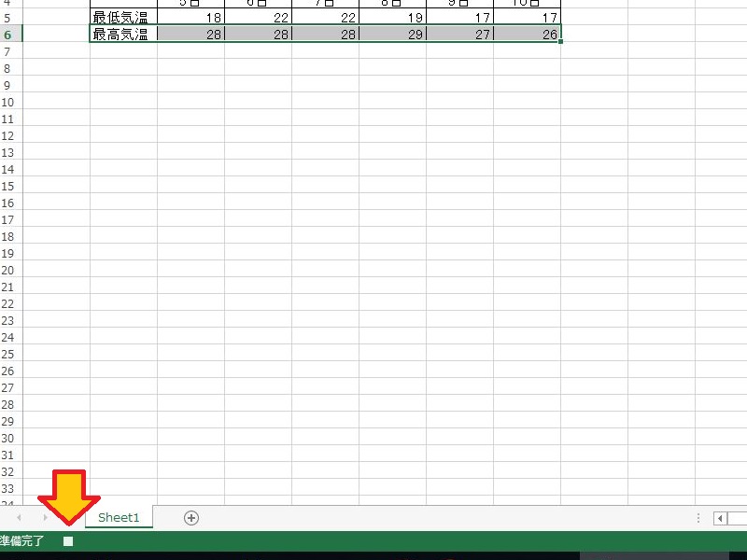Screen dimensions: 747x560
Task: Click the cell with value 27
Action: point(459,35)
